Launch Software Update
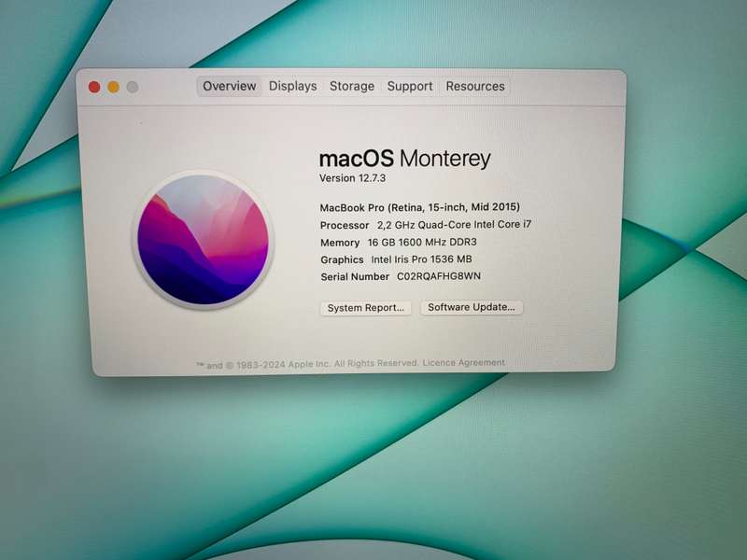The height and width of the screenshot is (560, 747). (472, 307)
